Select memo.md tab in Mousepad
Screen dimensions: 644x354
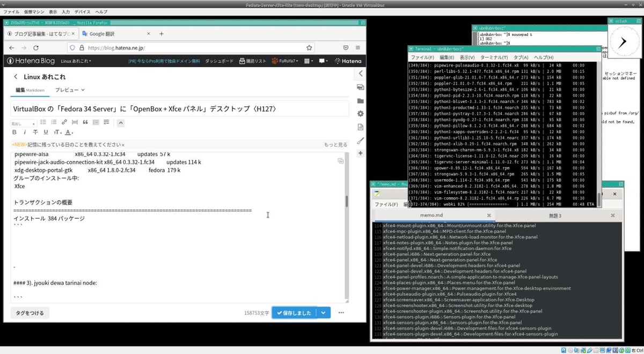coord(433,215)
